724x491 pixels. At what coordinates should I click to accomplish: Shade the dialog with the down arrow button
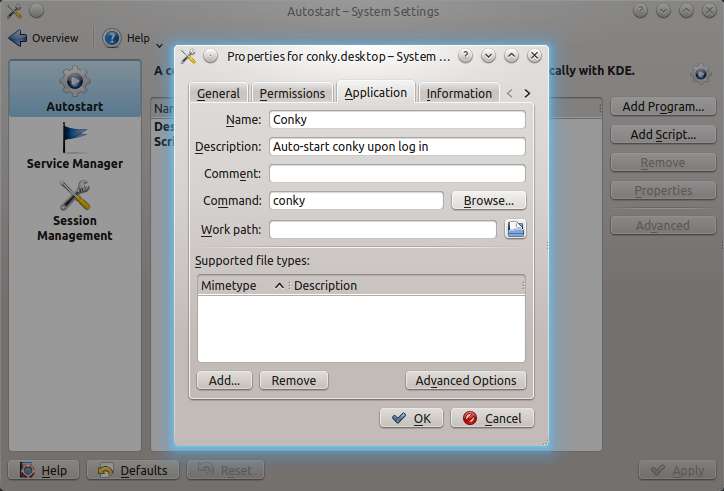point(488,56)
